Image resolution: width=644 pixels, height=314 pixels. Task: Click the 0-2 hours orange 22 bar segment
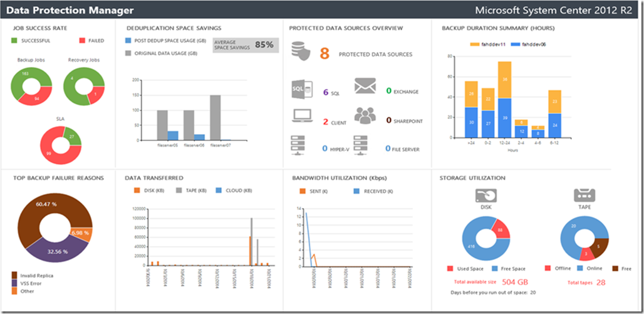(x=487, y=99)
